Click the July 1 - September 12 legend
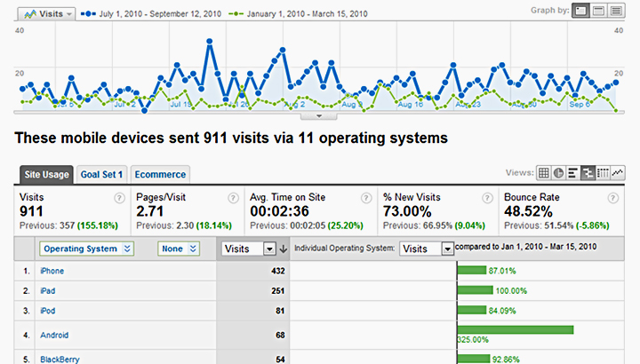The width and height of the screenshot is (640, 364). [x=151, y=14]
